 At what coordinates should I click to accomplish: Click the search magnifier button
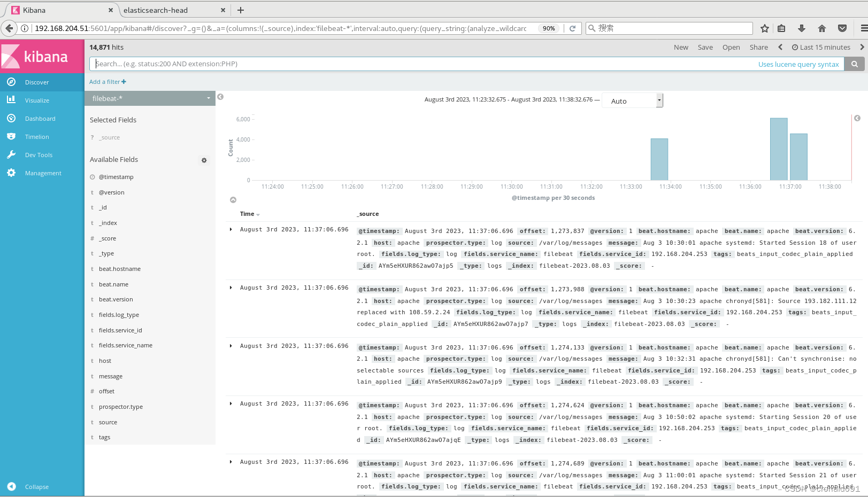[x=855, y=64]
